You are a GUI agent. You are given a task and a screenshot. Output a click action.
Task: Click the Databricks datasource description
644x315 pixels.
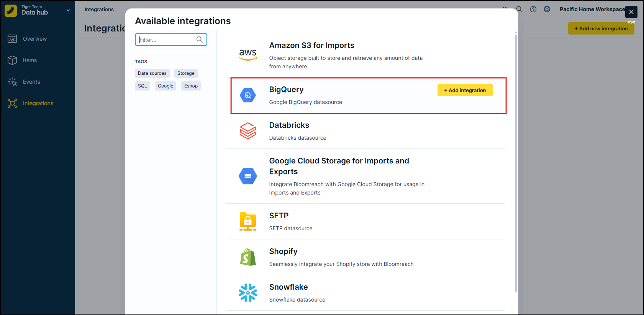coord(297,138)
